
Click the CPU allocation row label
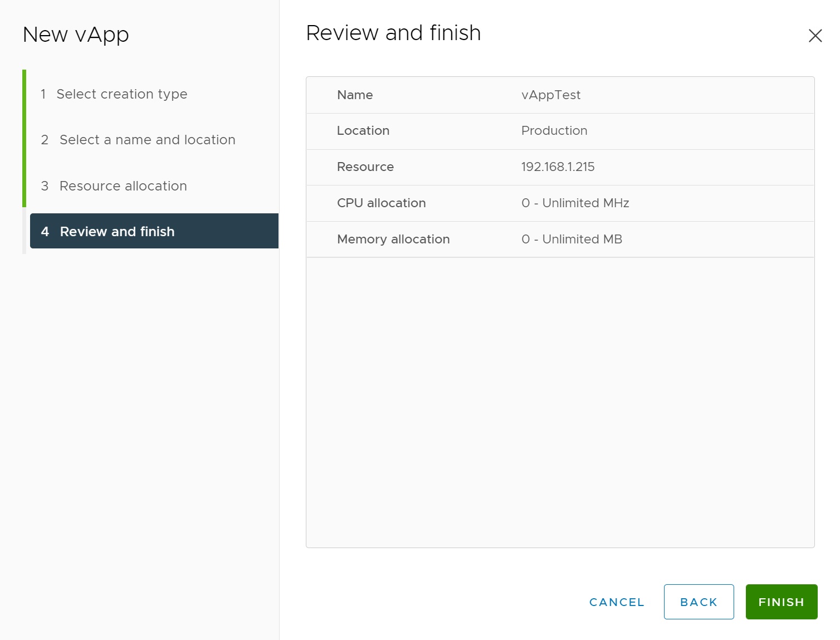[x=381, y=203]
